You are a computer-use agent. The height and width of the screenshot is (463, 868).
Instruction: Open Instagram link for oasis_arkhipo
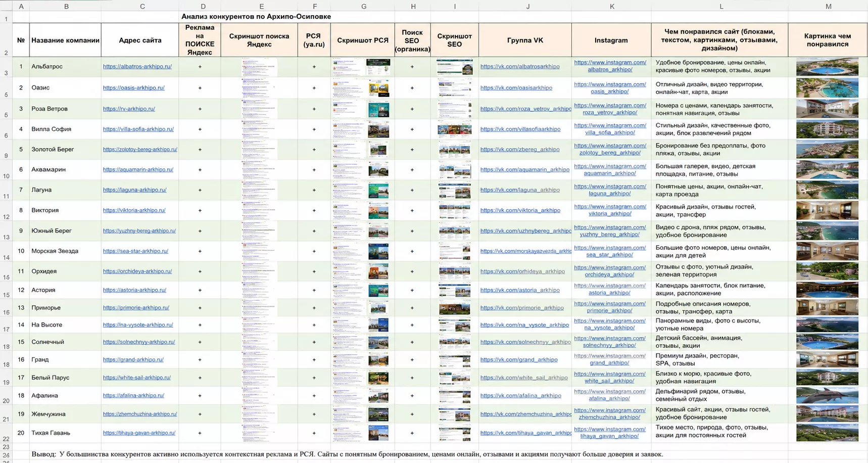click(x=610, y=87)
